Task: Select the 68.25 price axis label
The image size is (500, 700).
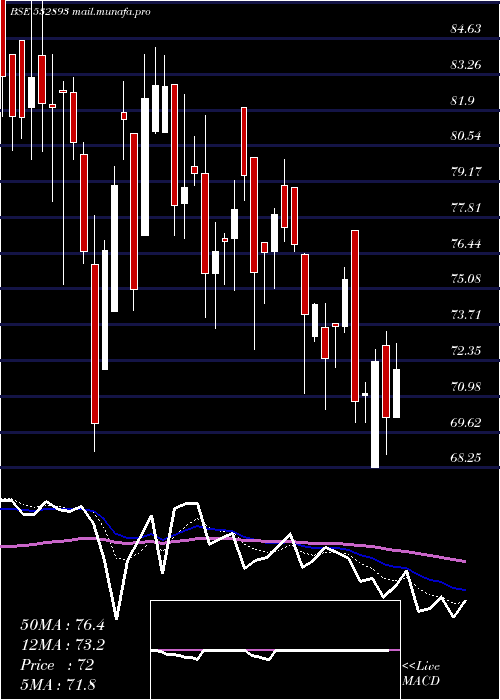Action: 466,458
